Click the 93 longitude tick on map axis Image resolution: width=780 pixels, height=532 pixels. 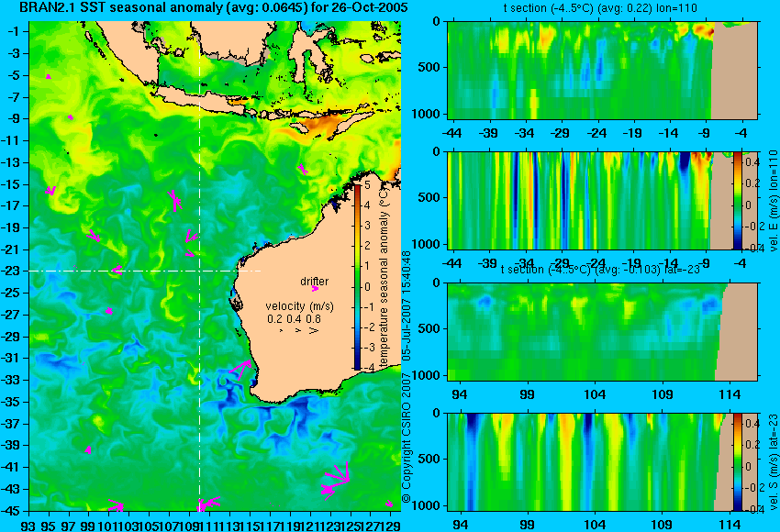pos(28,525)
